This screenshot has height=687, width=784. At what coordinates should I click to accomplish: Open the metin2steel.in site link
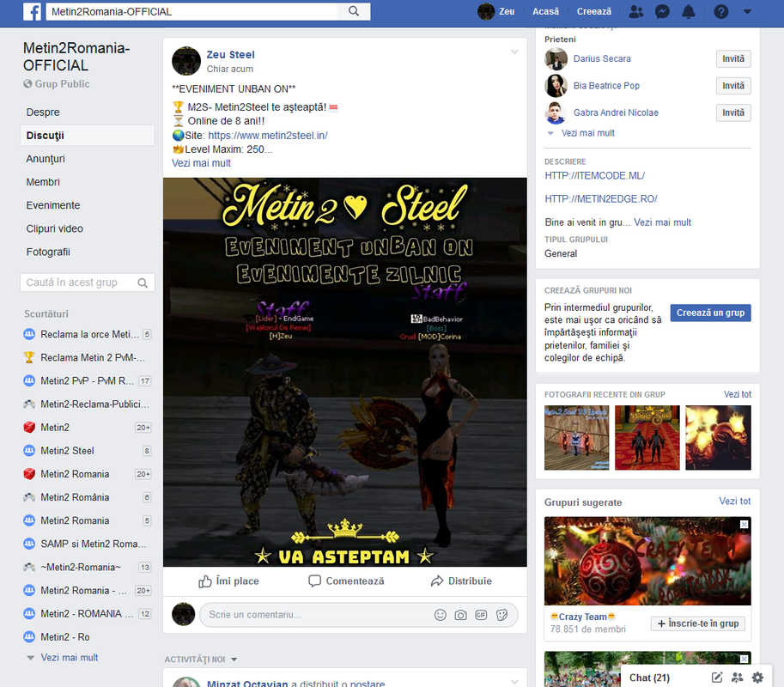pyautogui.click(x=268, y=136)
